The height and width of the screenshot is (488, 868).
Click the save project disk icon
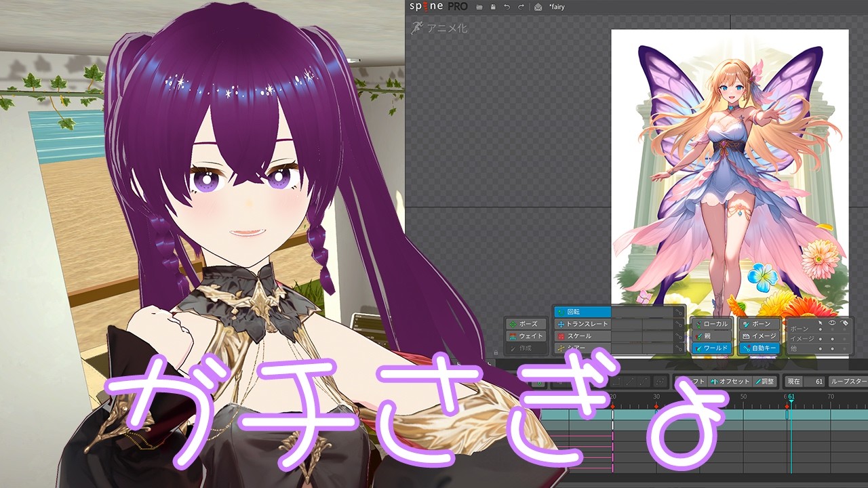493,7
